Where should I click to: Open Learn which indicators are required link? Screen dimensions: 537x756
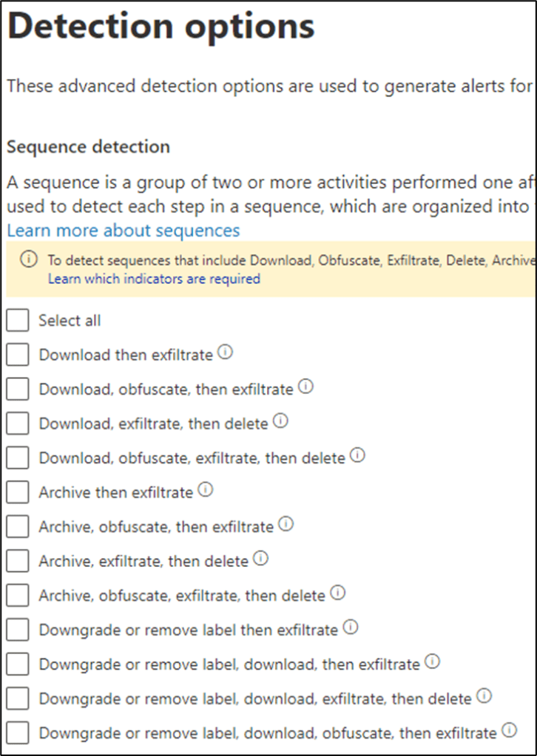(154, 279)
